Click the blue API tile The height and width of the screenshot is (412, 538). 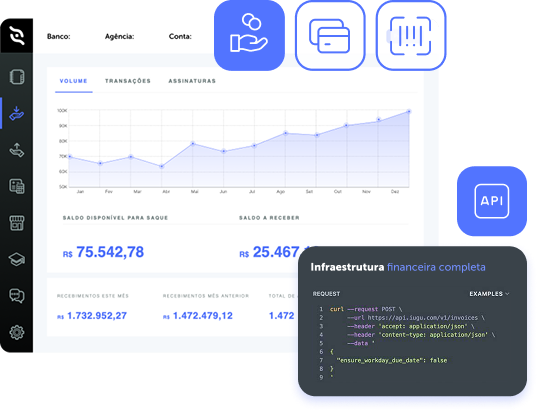pos(492,201)
